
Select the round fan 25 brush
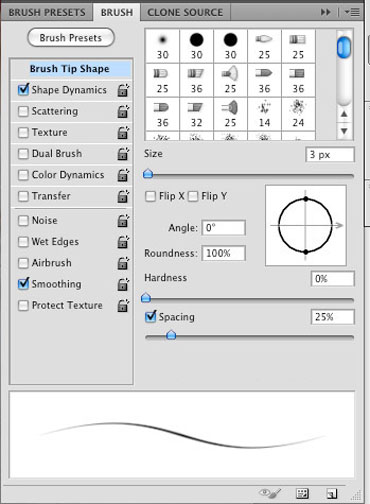[230, 80]
